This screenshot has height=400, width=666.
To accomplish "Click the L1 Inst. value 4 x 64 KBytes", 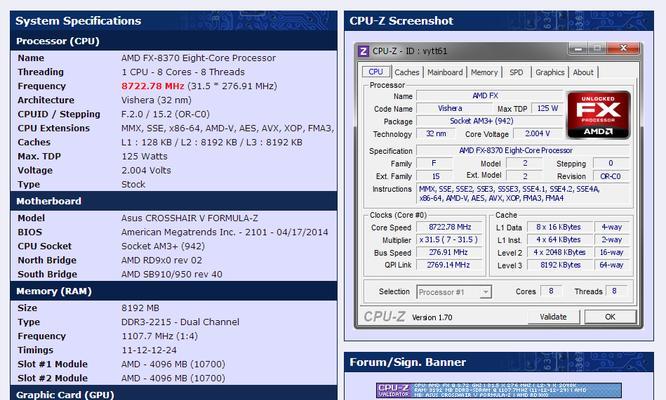I will click(559, 240).
